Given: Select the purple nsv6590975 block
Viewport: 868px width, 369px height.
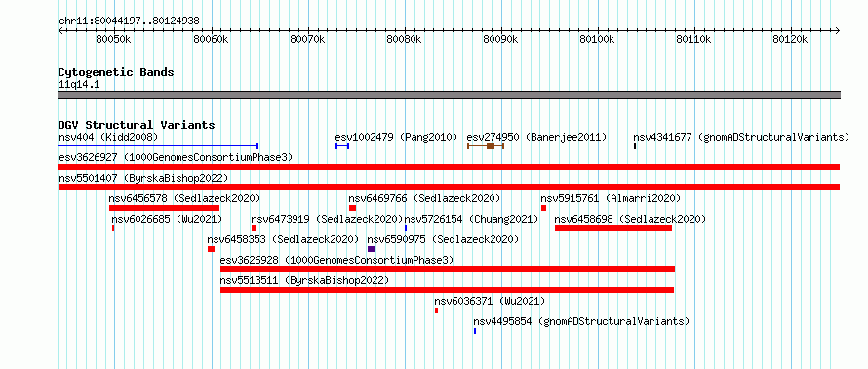Looking at the screenshot, I should [x=372, y=249].
